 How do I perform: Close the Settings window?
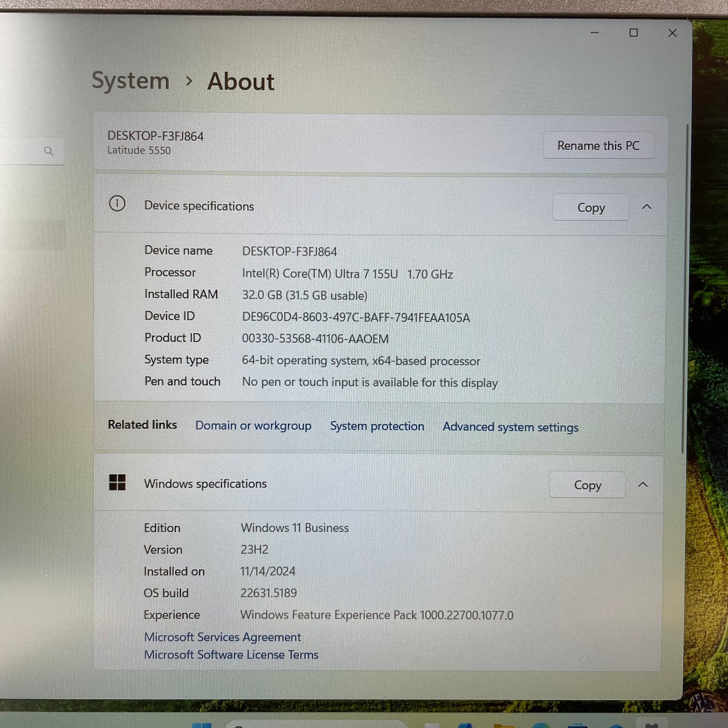[x=672, y=33]
